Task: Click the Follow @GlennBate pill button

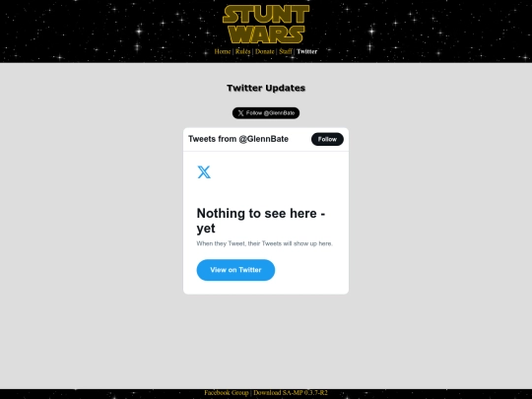Action: pyautogui.click(x=266, y=113)
